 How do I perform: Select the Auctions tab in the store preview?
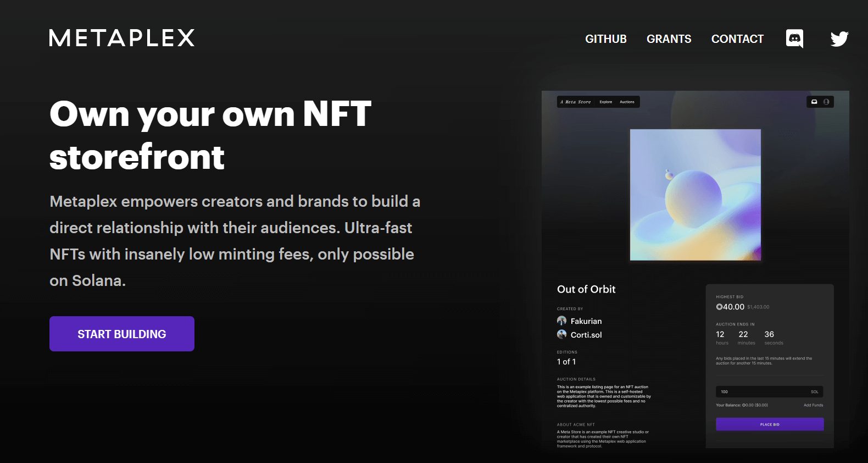(x=627, y=102)
